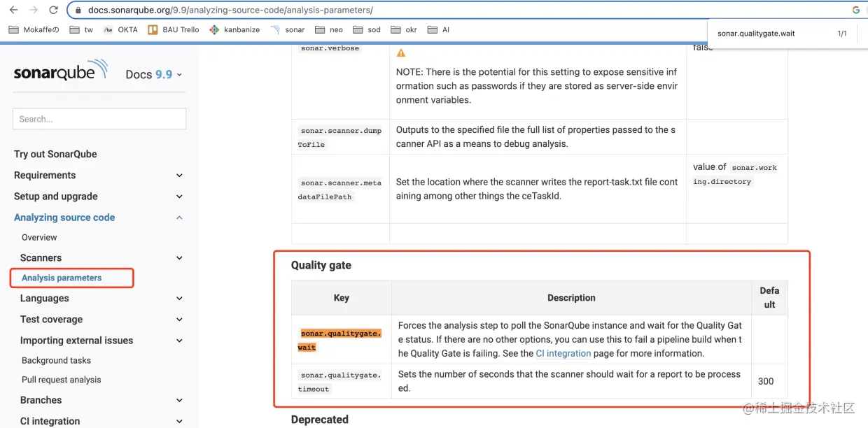Viewport: 868px width, 428px height.
Task: Expand the Branches section
Action: (x=179, y=401)
